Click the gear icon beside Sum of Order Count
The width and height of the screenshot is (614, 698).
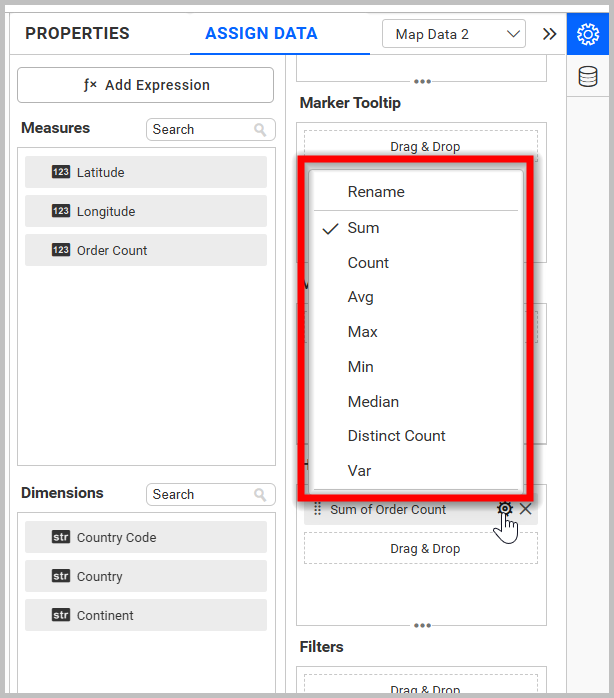[x=505, y=509]
